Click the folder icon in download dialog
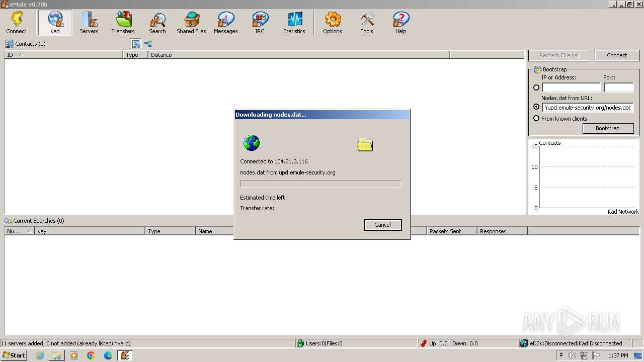Image resolution: width=644 pixels, height=362 pixels. (x=365, y=145)
